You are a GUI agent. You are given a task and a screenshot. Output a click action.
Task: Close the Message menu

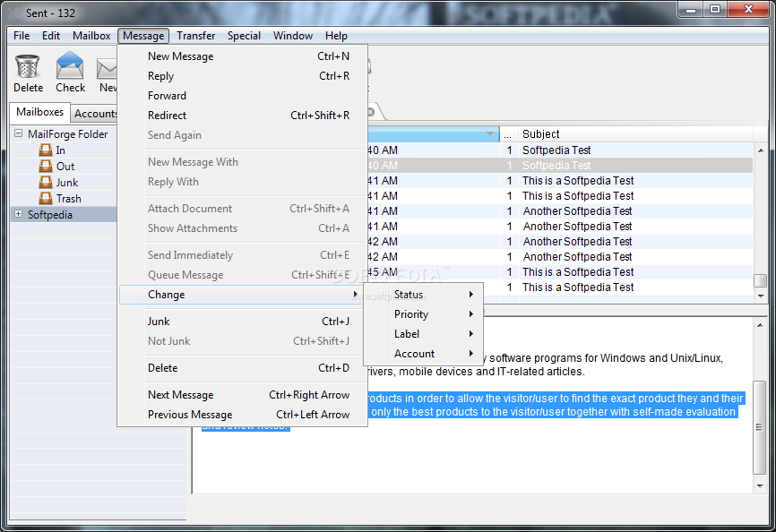coord(143,36)
